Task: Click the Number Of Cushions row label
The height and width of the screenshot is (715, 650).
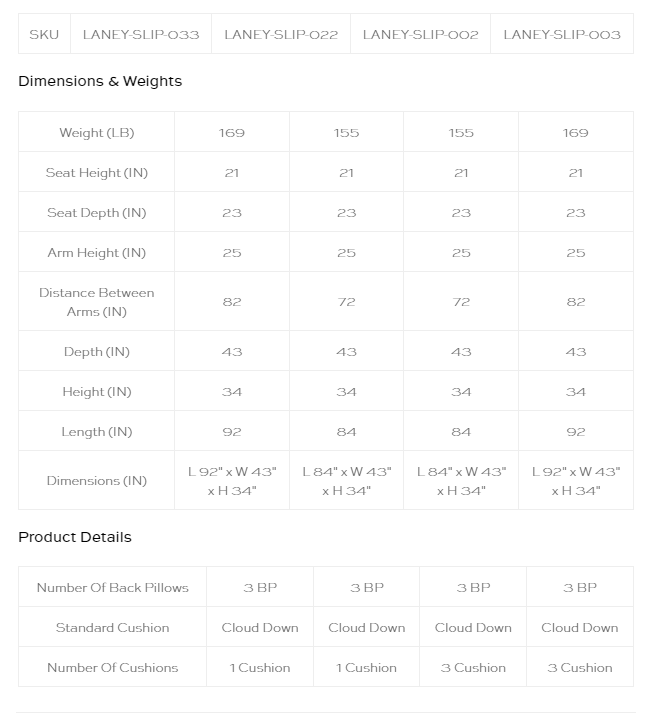Action: coord(113,668)
